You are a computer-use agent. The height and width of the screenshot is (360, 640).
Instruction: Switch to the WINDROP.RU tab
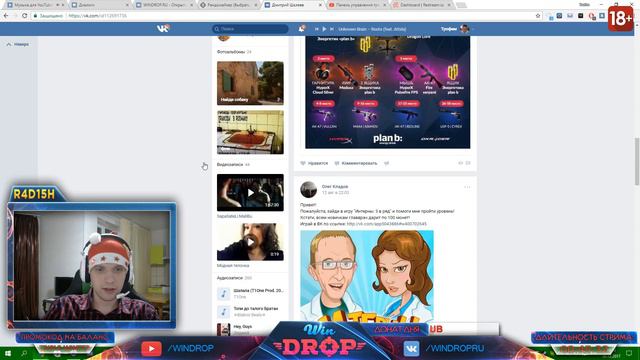point(163,5)
